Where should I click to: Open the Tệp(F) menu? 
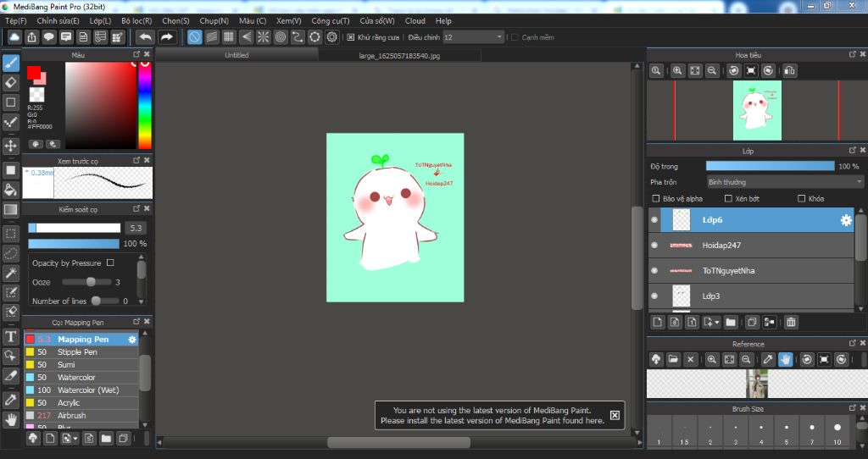(x=16, y=21)
